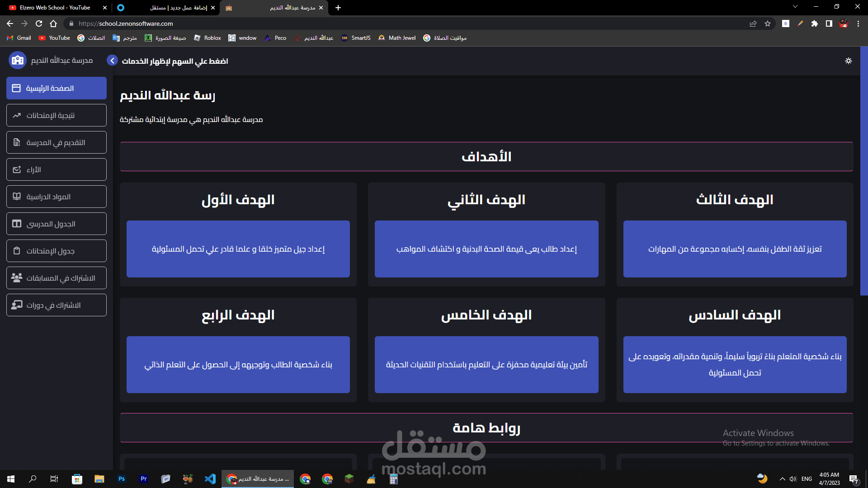Open Windows taskbar search
The height and width of the screenshot is (488, 868).
coord(33,479)
